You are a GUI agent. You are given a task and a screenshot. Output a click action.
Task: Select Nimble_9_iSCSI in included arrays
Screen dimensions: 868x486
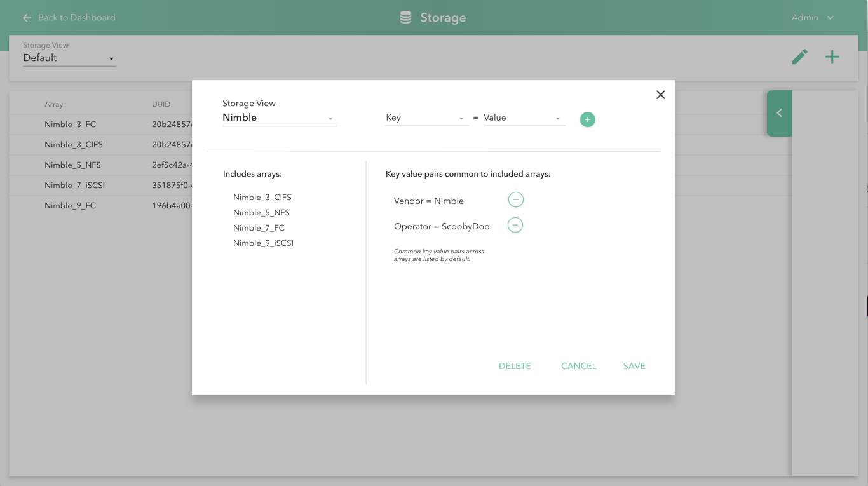pyautogui.click(x=263, y=243)
